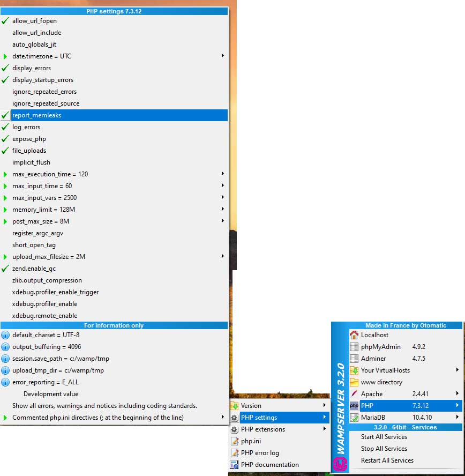Image resolution: width=465 pixels, height=476 pixels.
Task: Click the Apache feather icon
Action: point(354,394)
